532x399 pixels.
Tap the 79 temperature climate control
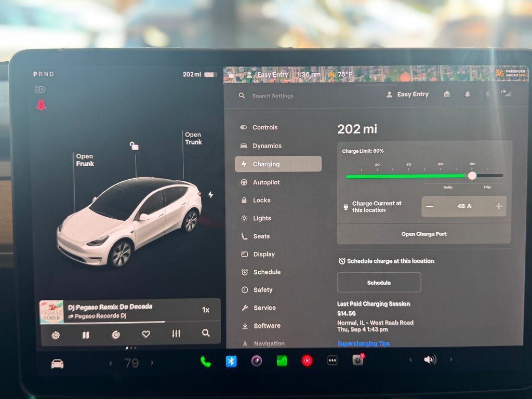[131, 363]
